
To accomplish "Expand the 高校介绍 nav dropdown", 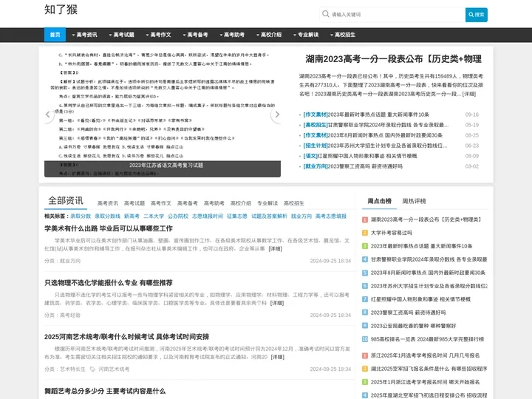I will tap(269, 35).
